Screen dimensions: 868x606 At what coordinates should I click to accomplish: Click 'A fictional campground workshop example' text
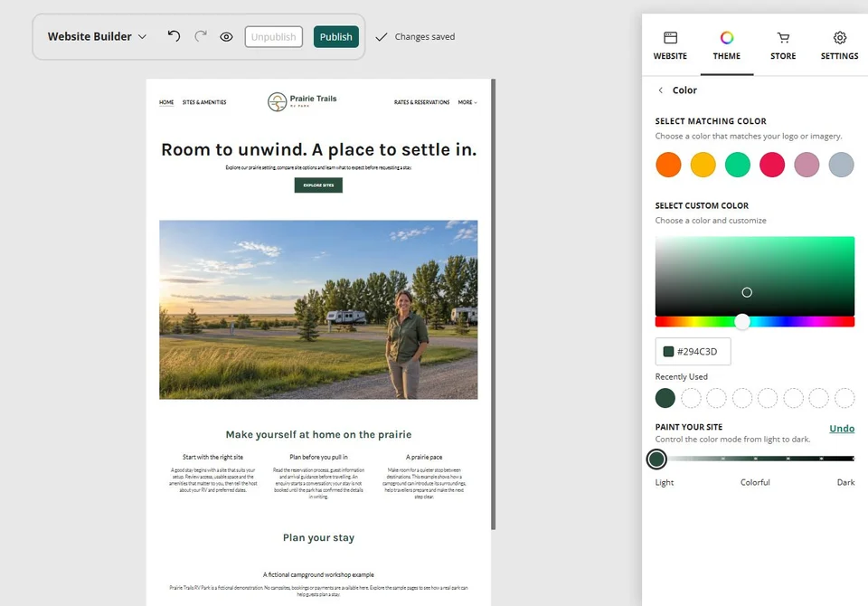coord(318,575)
